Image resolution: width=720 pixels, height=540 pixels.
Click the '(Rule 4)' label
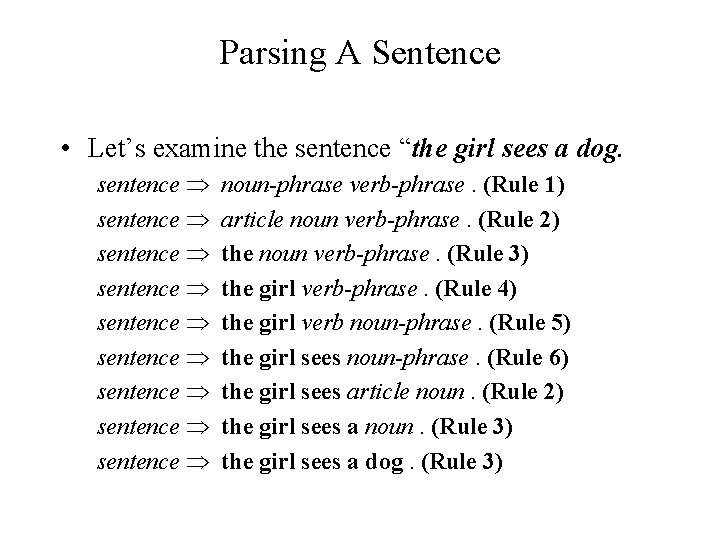coord(476,289)
